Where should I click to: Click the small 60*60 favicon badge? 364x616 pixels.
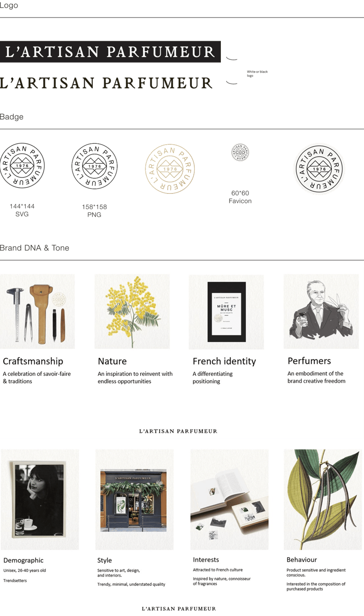240,152
